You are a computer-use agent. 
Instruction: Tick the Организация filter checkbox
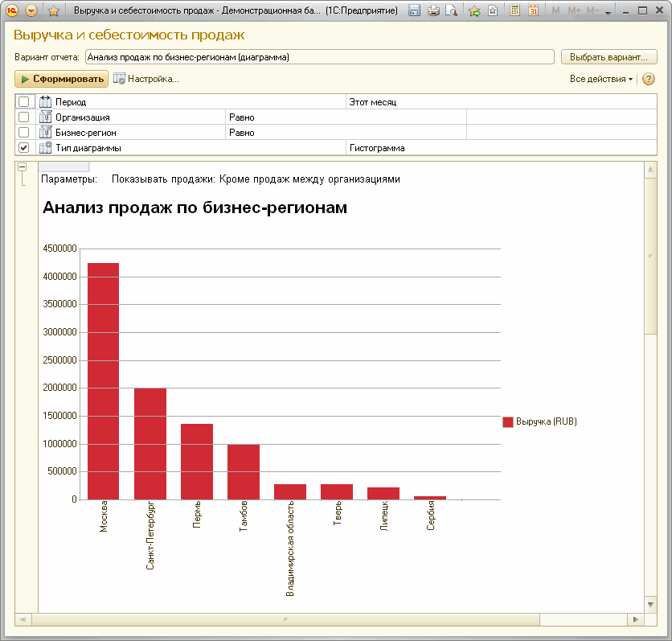coord(23,117)
